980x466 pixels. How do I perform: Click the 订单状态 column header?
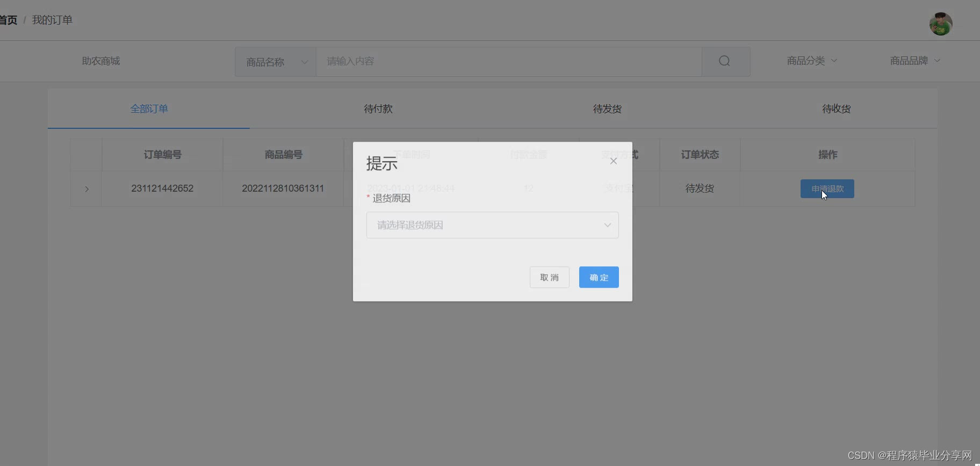700,155
